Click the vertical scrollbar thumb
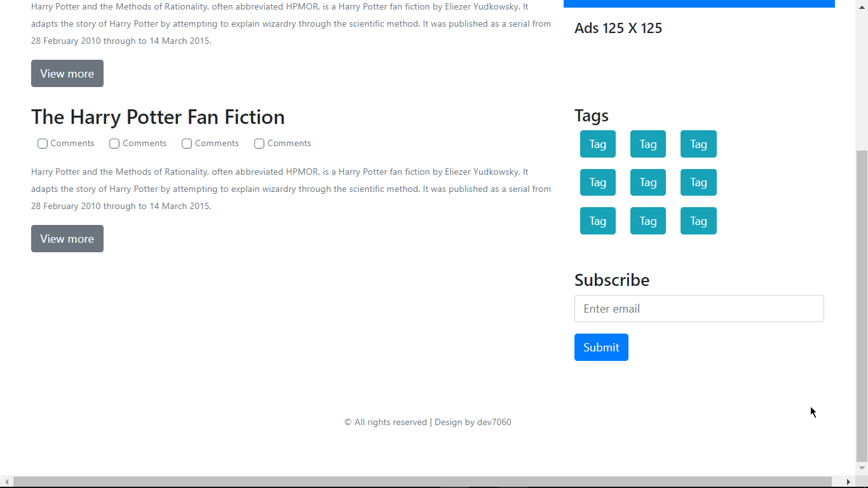This screenshot has height=488, width=868. [862, 306]
